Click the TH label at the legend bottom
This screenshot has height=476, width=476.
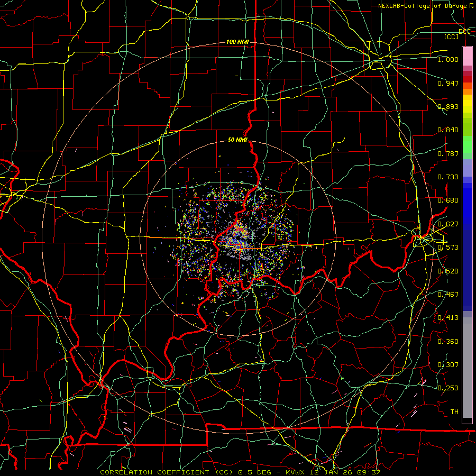point(454,411)
